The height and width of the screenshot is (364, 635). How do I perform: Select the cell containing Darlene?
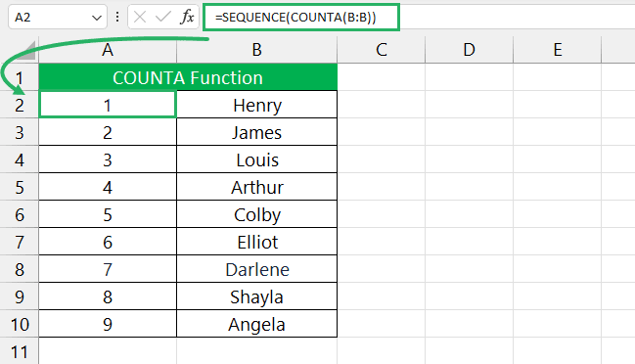pos(256,269)
